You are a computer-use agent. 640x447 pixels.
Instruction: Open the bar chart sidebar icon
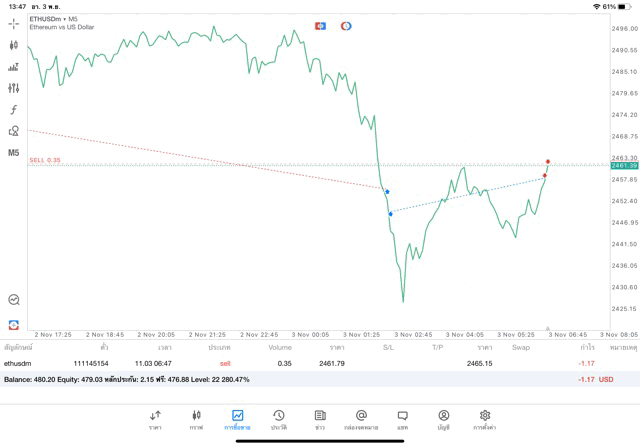[14, 67]
